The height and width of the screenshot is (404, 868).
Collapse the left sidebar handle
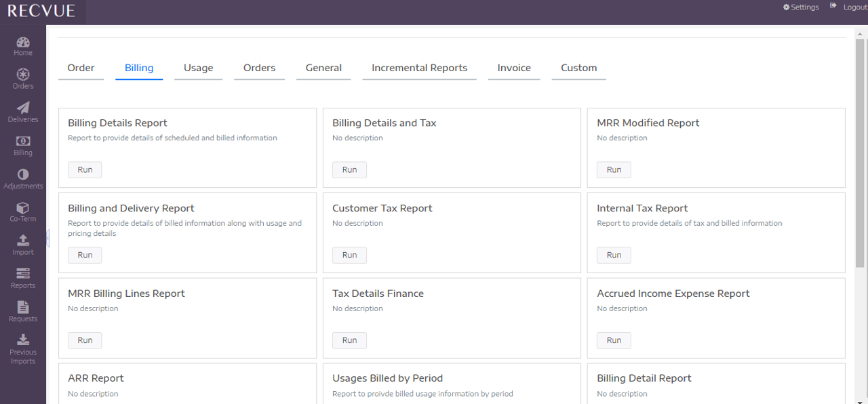pyautogui.click(x=47, y=238)
